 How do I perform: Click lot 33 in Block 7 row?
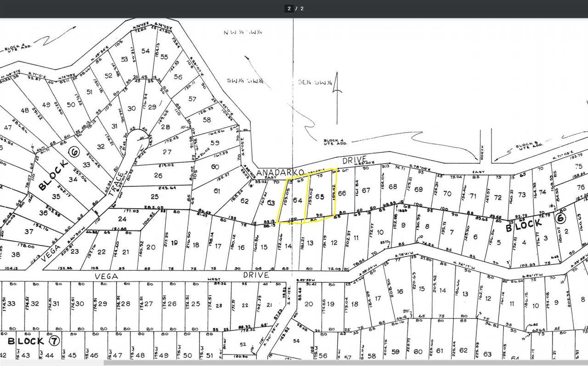11,304
